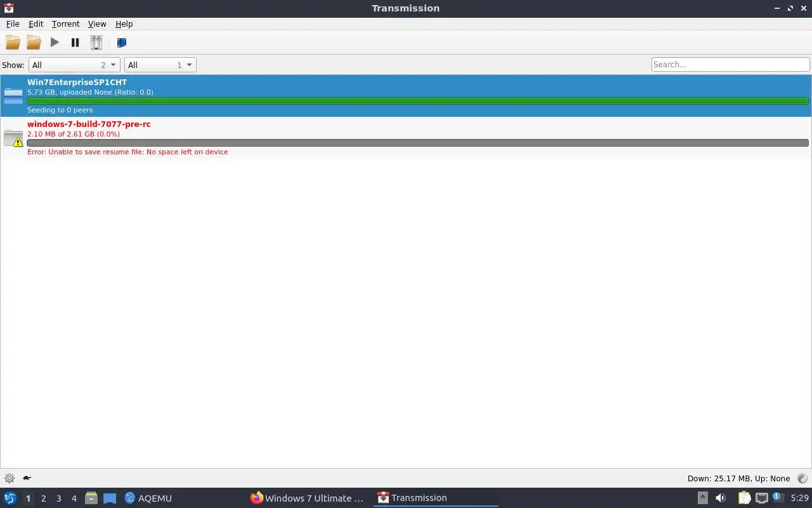Open the clipboard manager tray icon
The image size is (812, 508).
[x=744, y=498]
